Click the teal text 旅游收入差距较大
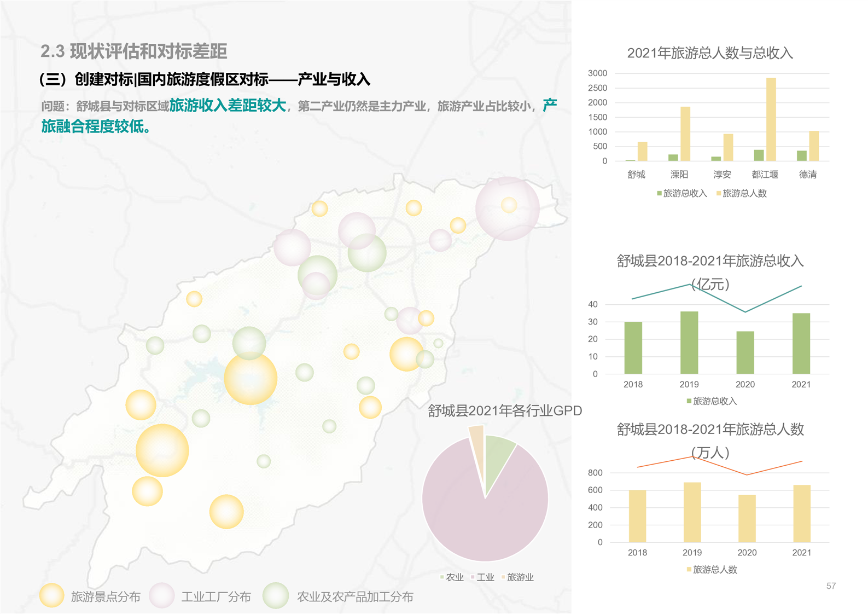The height and width of the screenshot is (614, 868). (x=228, y=106)
